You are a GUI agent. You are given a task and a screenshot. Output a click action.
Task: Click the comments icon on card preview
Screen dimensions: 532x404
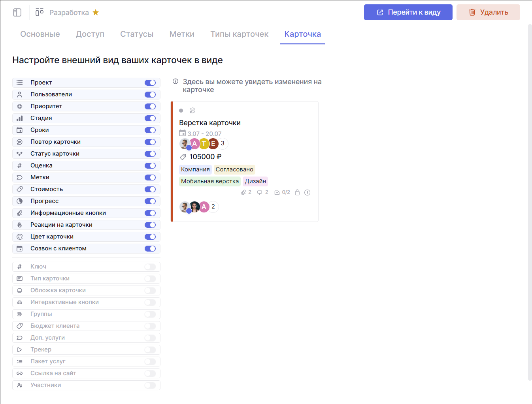pyautogui.click(x=260, y=192)
